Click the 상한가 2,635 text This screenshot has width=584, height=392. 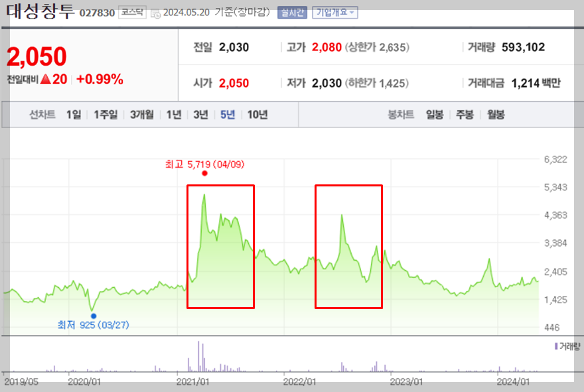tap(378, 47)
